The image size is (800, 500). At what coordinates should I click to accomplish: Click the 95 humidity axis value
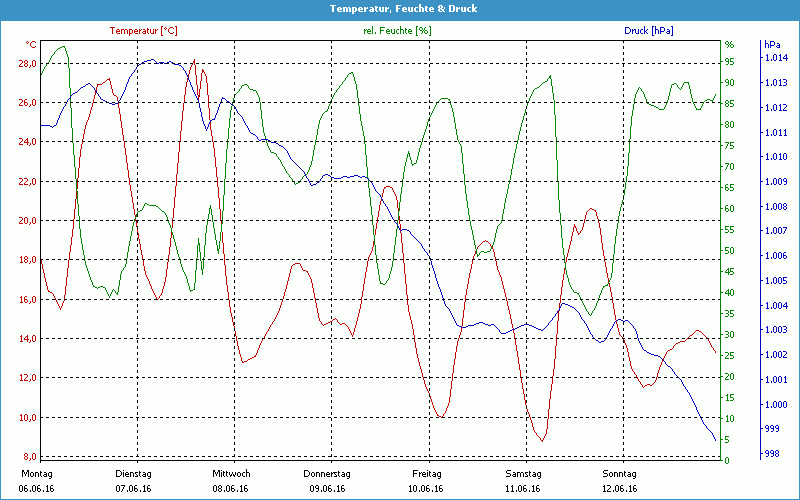tap(730, 62)
